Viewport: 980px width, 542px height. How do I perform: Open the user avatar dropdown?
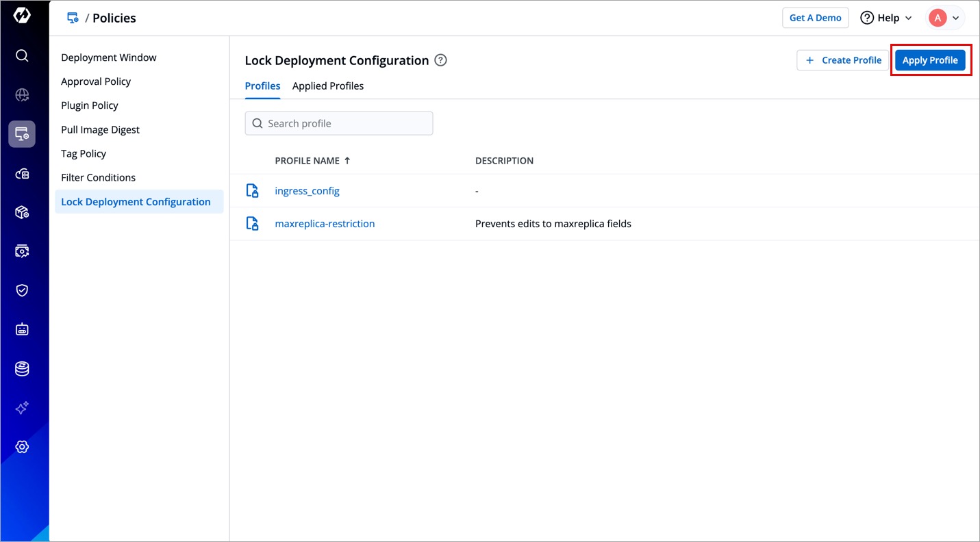(946, 18)
